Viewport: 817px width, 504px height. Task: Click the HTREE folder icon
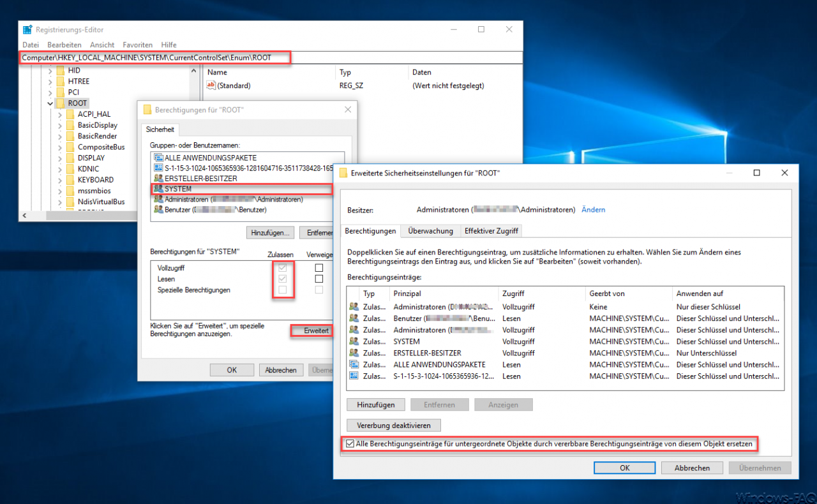coord(61,81)
